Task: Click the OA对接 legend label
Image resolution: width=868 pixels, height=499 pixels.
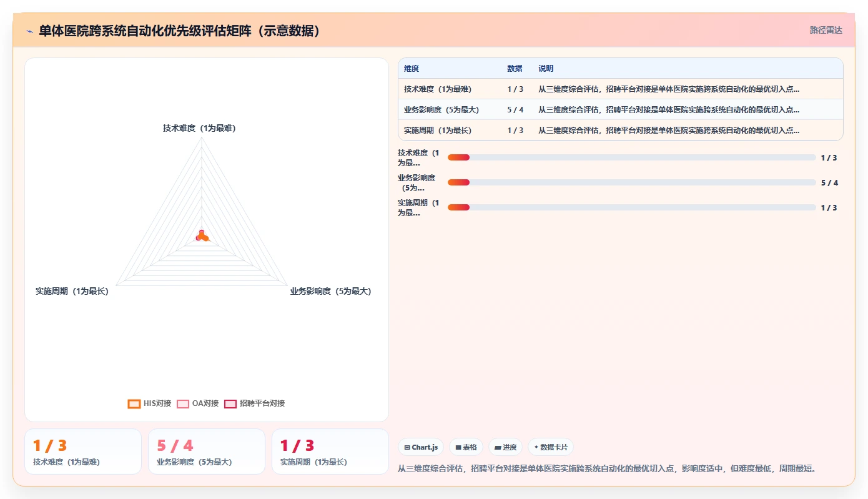Action: 205,403
